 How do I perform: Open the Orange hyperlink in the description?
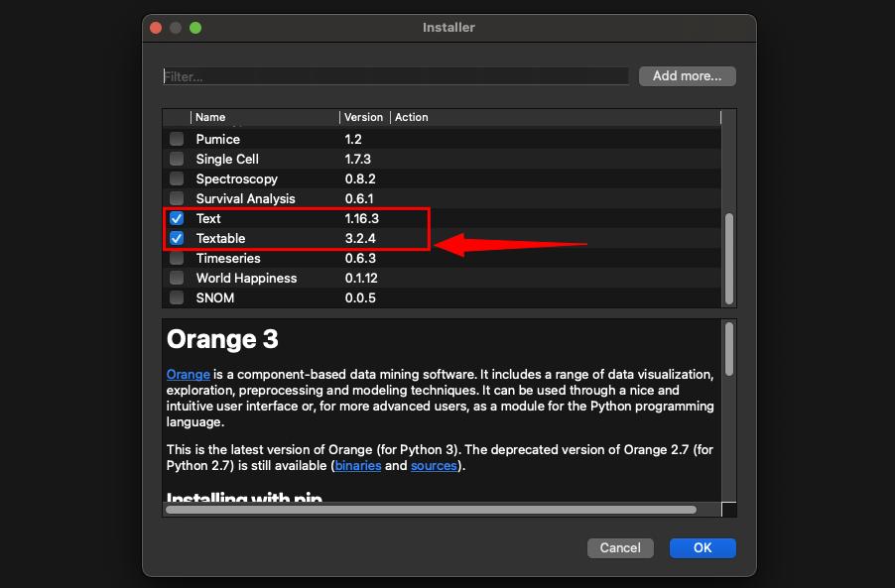click(189, 374)
